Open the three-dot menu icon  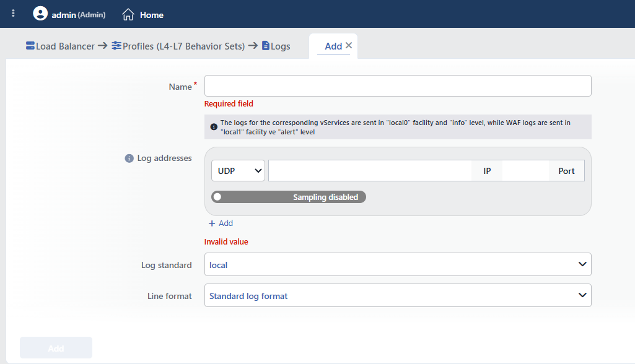(x=14, y=14)
